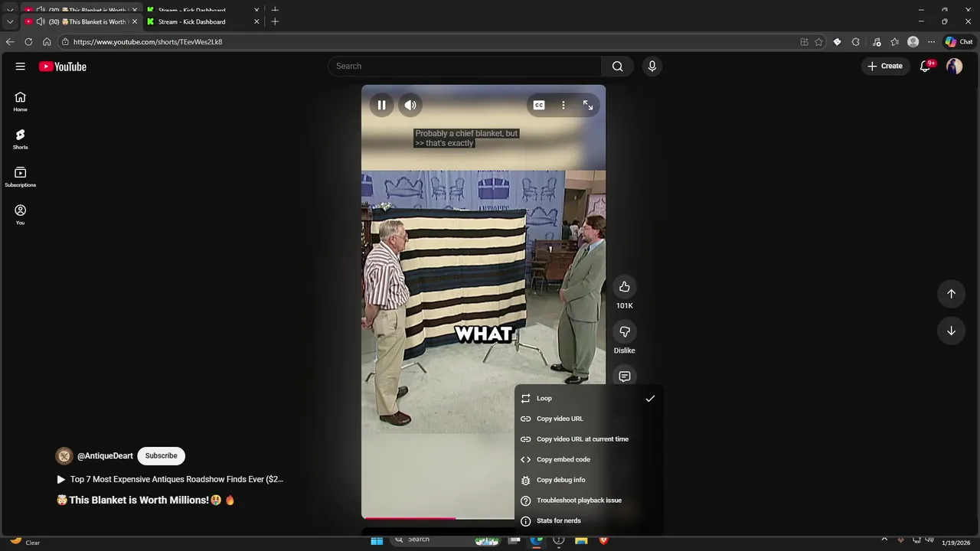The height and width of the screenshot is (551, 980).
Task: Dislike this Short
Action: click(x=625, y=331)
